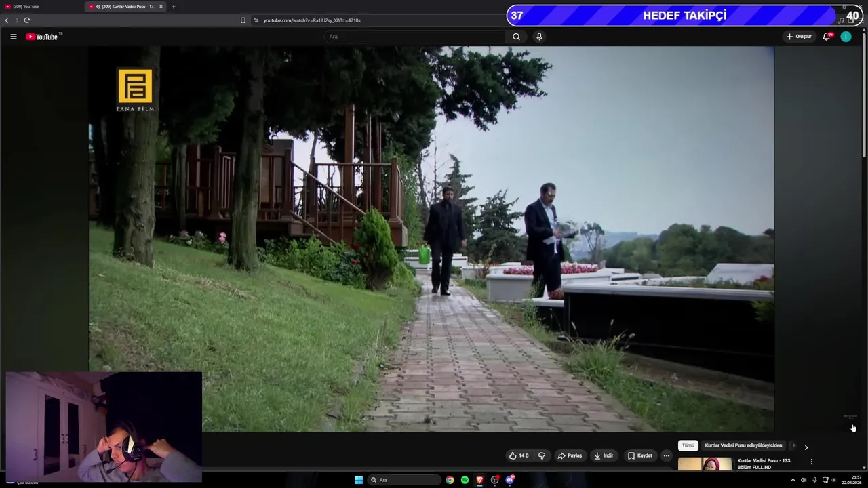The image size is (868, 488).
Task: Go back in browser history
Action: [x=7, y=20]
